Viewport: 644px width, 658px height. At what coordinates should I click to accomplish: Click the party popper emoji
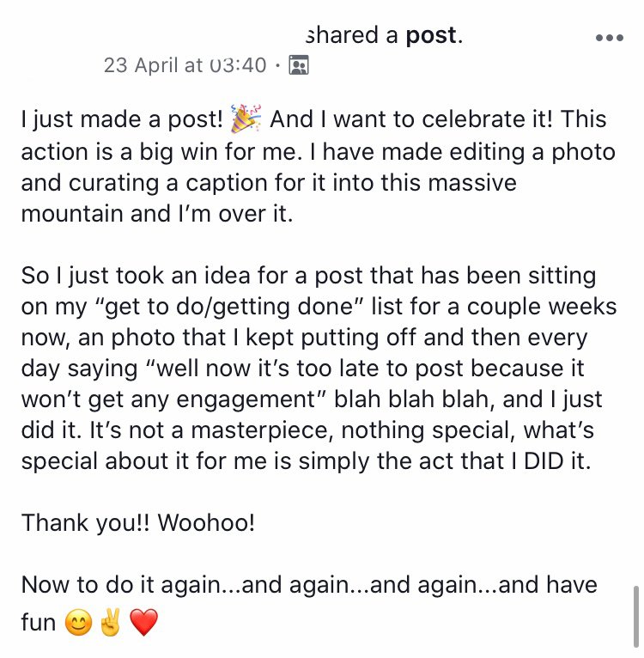pos(246,119)
